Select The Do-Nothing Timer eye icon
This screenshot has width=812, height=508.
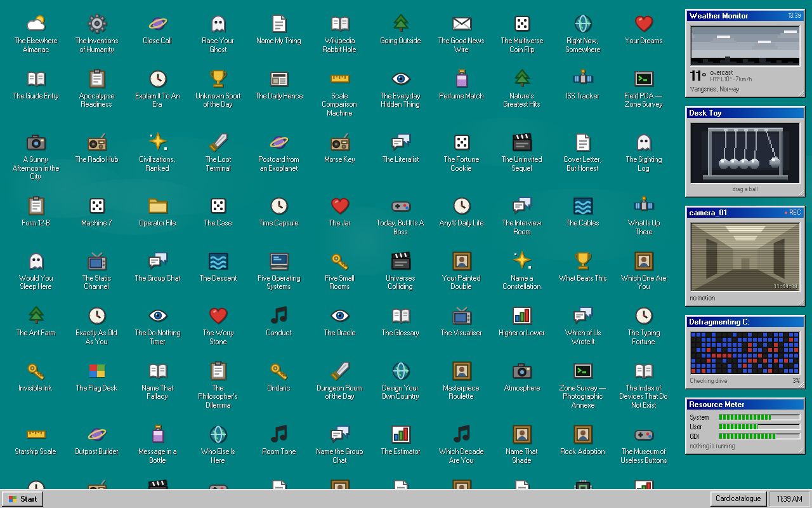(157, 316)
